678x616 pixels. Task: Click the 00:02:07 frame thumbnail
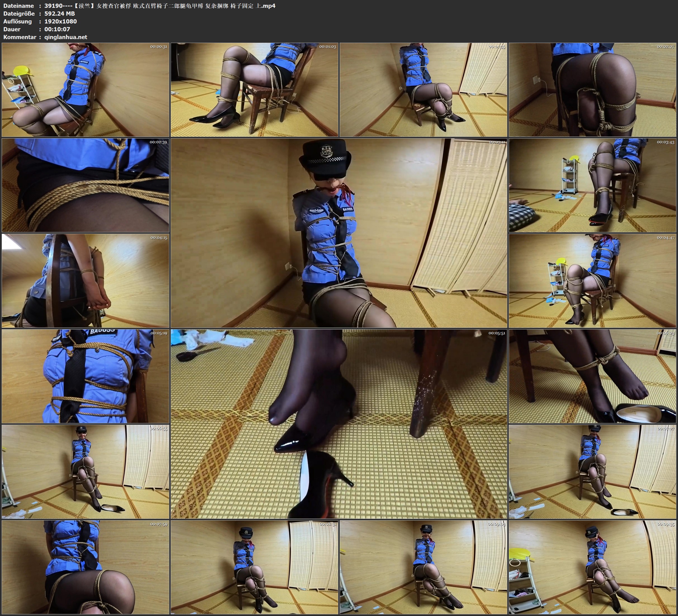592,90
